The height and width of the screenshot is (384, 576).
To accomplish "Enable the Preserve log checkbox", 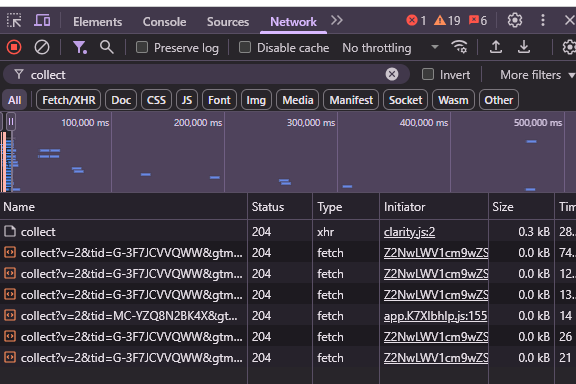I will coord(142,47).
